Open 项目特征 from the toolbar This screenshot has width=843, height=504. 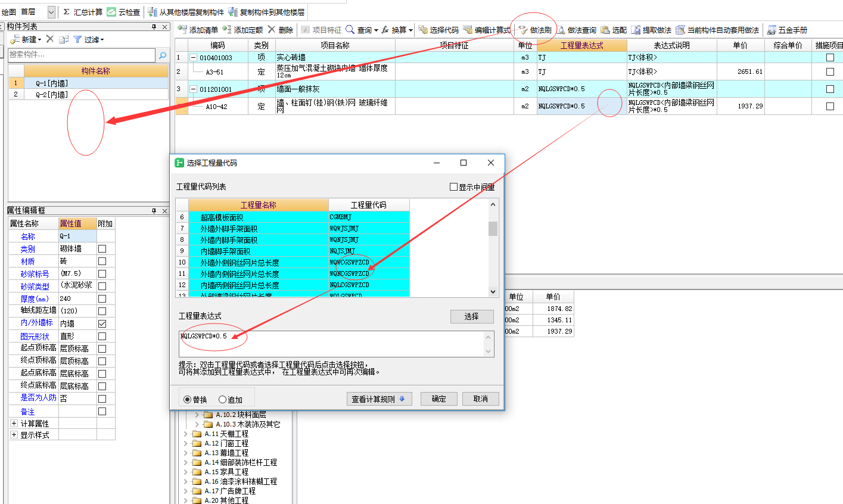321,30
